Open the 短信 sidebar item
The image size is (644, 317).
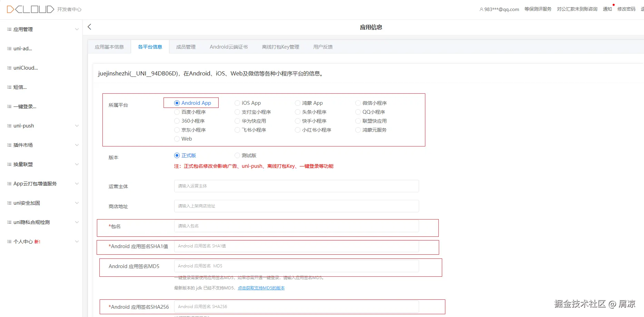point(41,87)
